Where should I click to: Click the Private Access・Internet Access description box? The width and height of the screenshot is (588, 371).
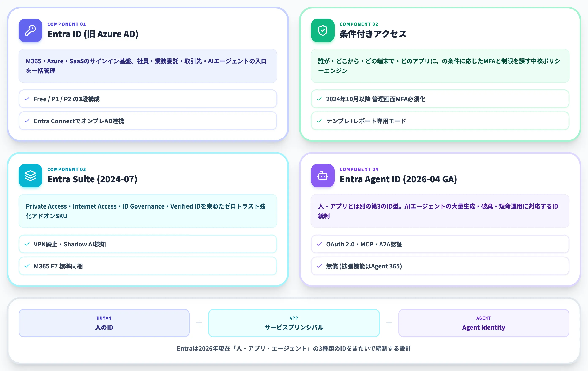(x=148, y=211)
